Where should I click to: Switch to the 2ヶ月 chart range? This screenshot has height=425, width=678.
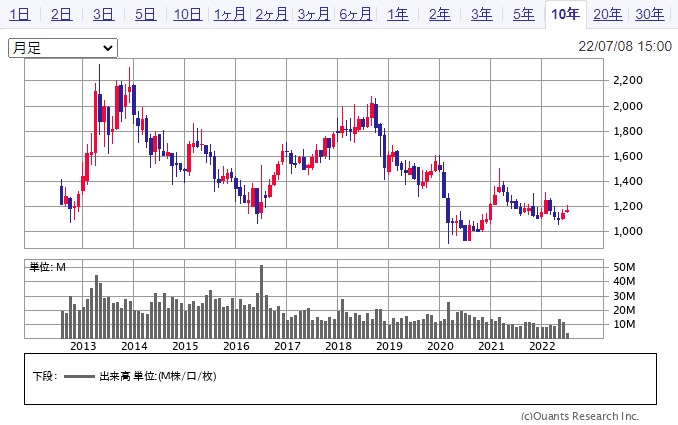[272, 14]
